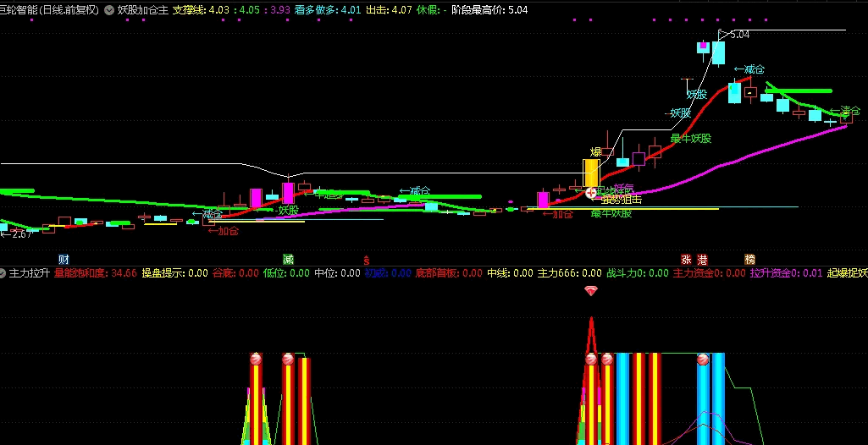The image size is (868, 445).
Task: Click 中位: 0.00 readout
Action: point(337,272)
